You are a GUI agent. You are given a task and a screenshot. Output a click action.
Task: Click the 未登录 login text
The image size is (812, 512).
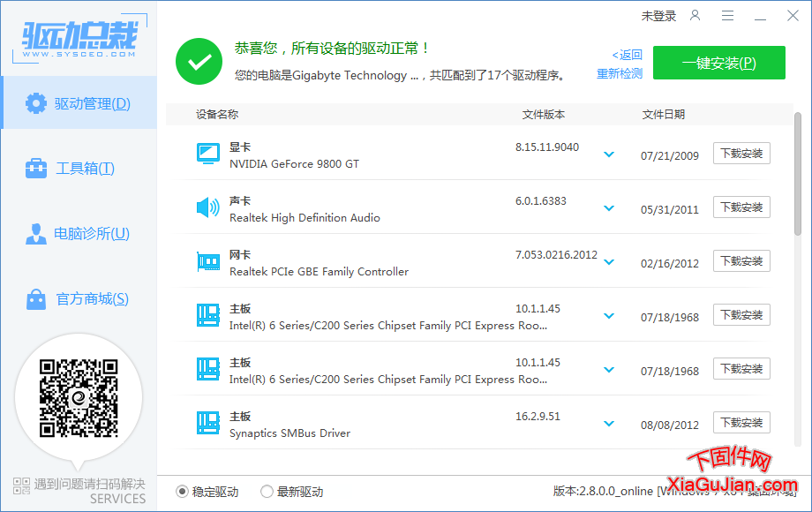[658, 16]
